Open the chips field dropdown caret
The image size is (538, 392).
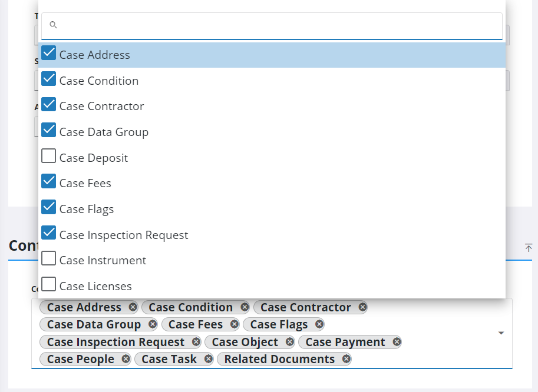pyautogui.click(x=501, y=333)
